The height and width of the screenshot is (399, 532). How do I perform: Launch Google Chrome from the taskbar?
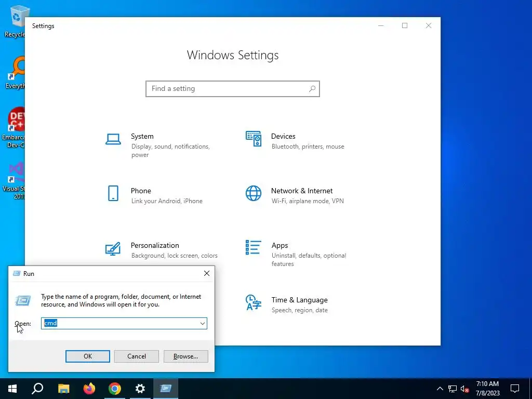[x=115, y=389]
